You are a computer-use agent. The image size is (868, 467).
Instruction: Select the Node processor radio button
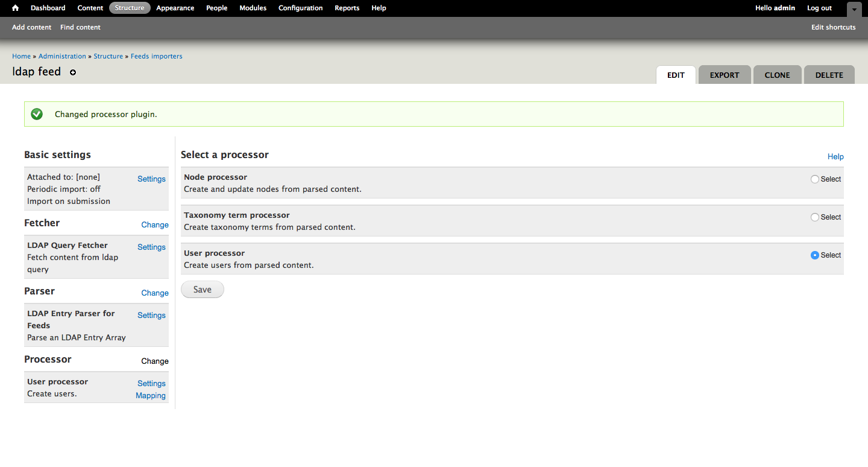coord(815,179)
